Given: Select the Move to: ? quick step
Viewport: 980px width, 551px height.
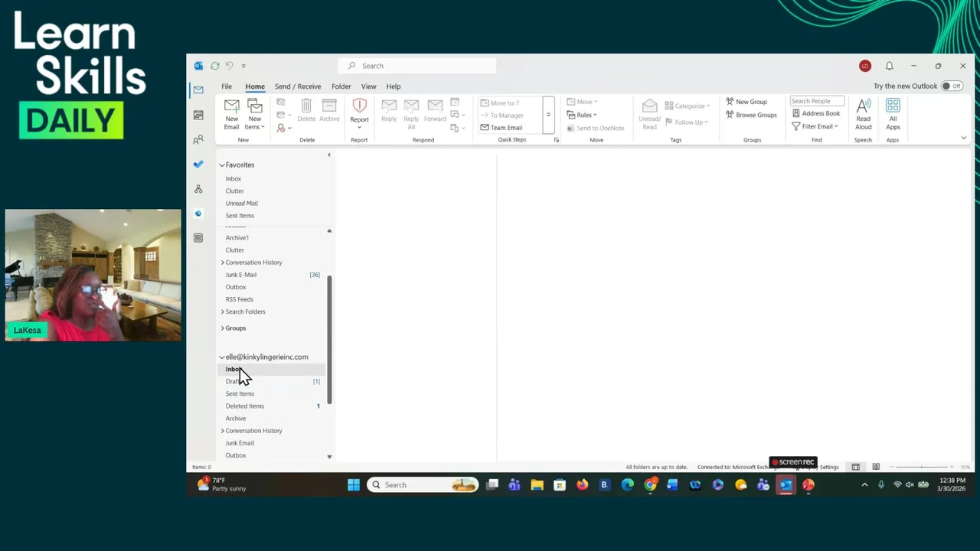Looking at the screenshot, I should [x=501, y=103].
